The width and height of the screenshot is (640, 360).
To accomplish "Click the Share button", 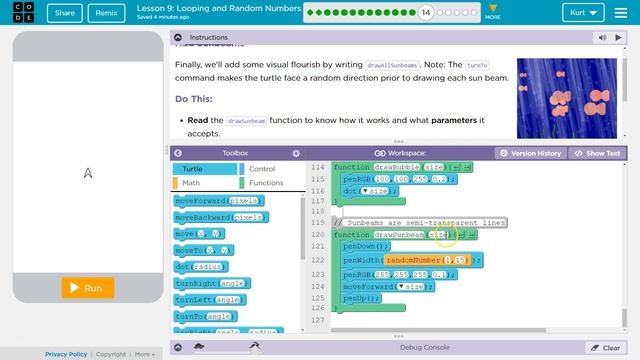I will tap(65, 13).
